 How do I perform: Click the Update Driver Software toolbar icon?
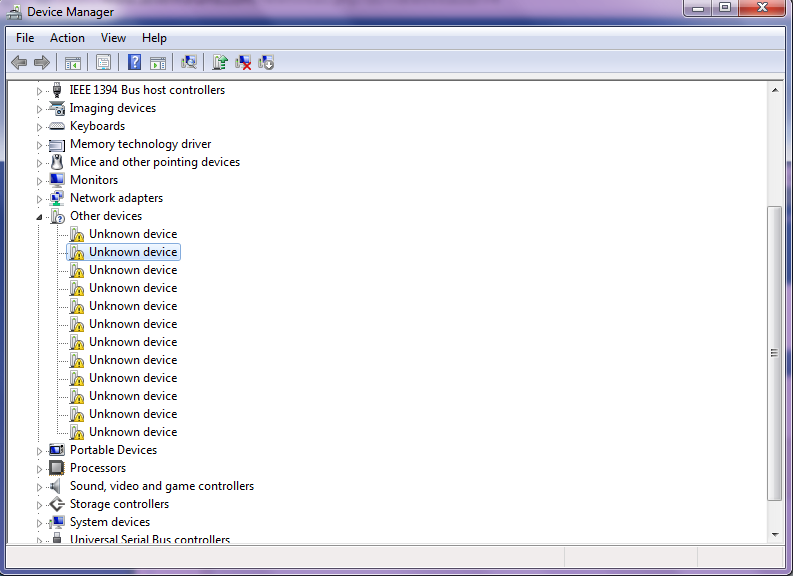[x=219, y=62]
